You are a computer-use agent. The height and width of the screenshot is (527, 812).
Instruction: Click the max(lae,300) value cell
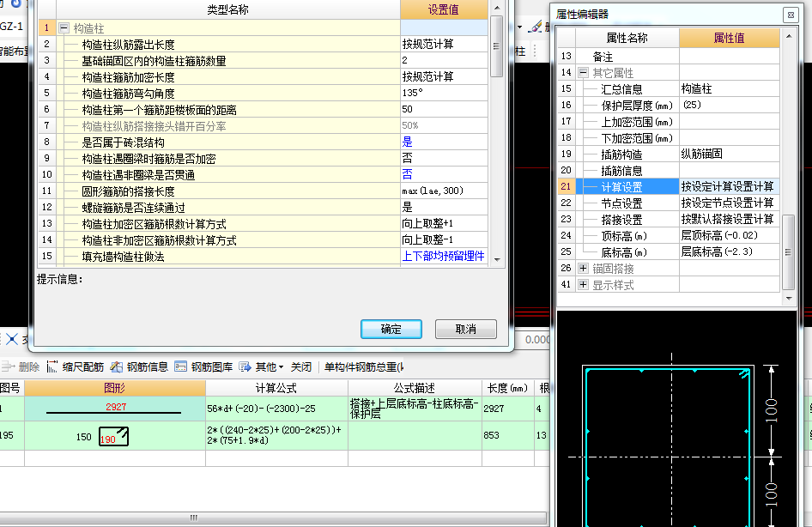[x=444, y=191]
